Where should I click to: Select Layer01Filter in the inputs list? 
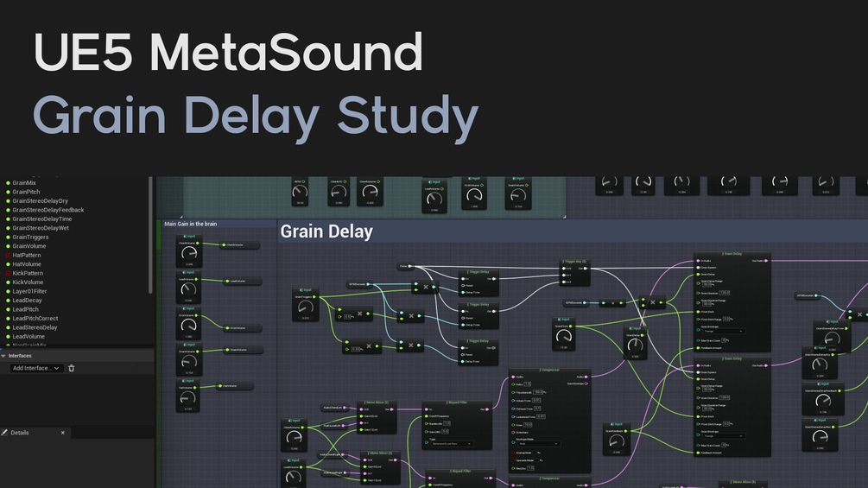29,292
